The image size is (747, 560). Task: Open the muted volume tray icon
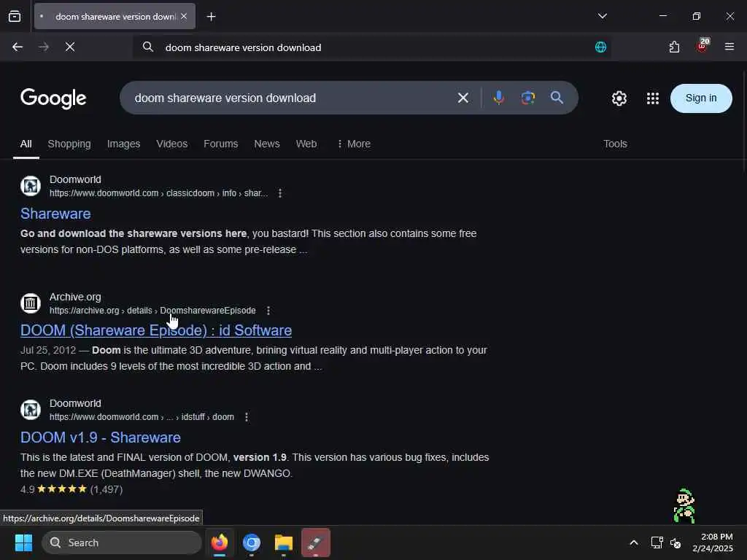[675, 542]
